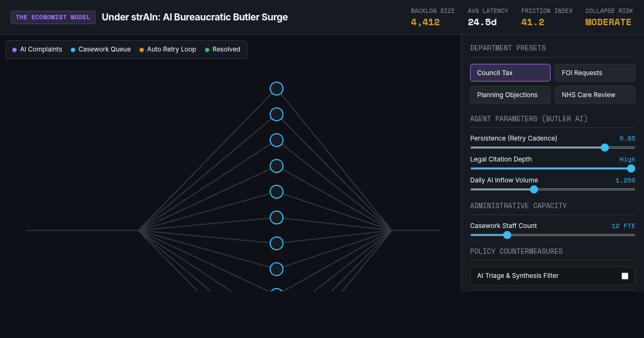Click the Agent Parameters (Butler AI) heading
This screenshot has height=338, width=644.
[529, 119]
